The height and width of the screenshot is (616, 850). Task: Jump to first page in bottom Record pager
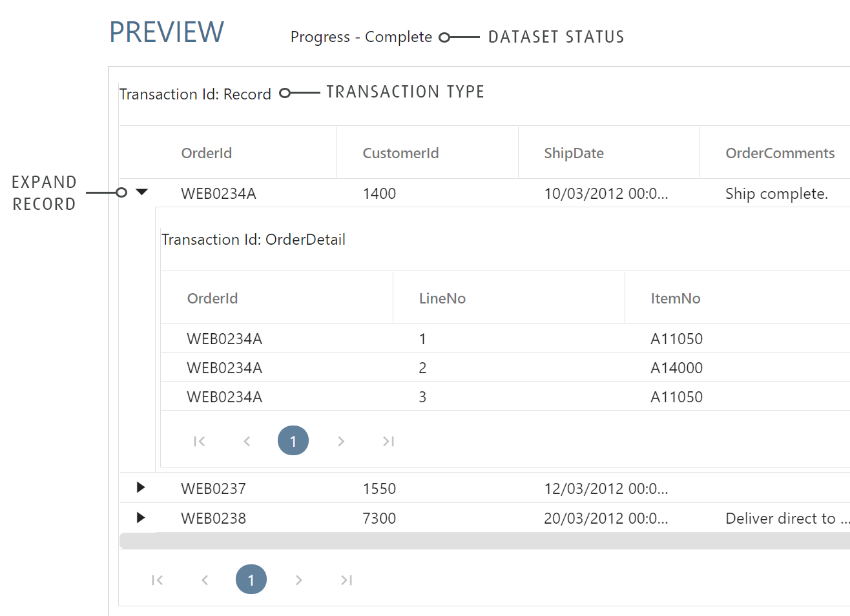tap(157, 580)
